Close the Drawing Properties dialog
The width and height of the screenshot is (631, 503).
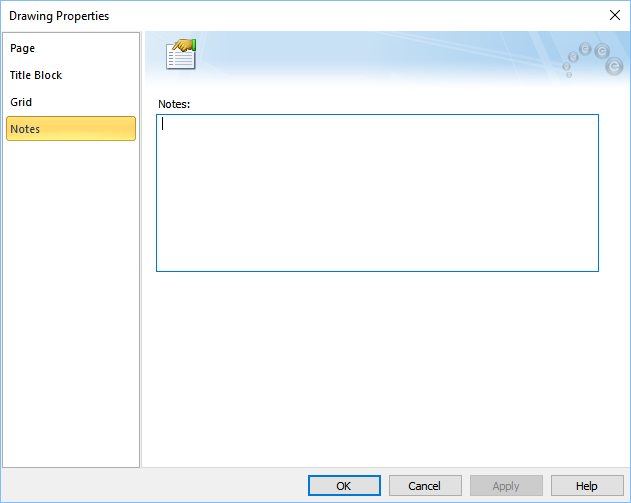click(613, 15)
